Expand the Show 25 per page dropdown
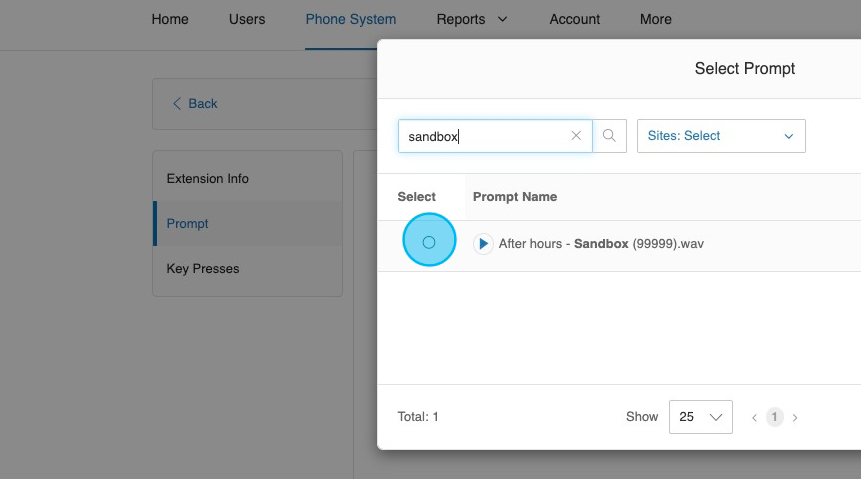The height and width of the screenshot is (479, 861). click(x=700, y=417)
